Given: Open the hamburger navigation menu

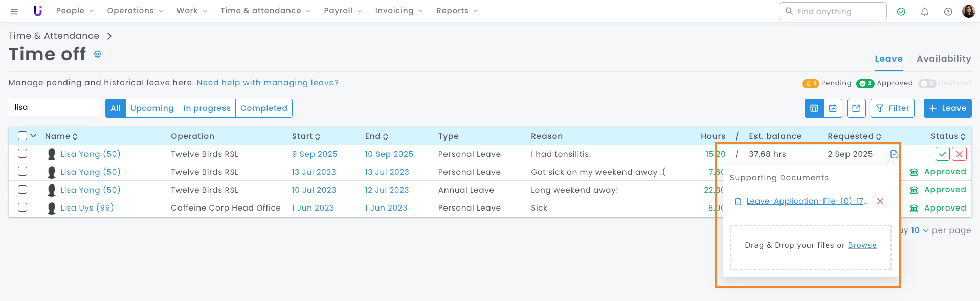Looking at the screenshot, I should click(x=14, y=11).
